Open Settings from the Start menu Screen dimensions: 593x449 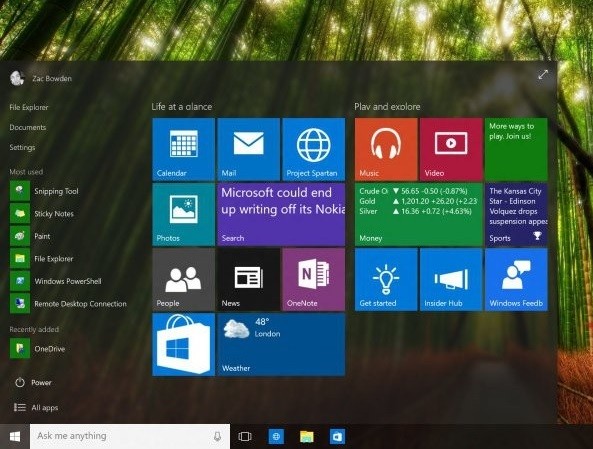coord(22,148)
